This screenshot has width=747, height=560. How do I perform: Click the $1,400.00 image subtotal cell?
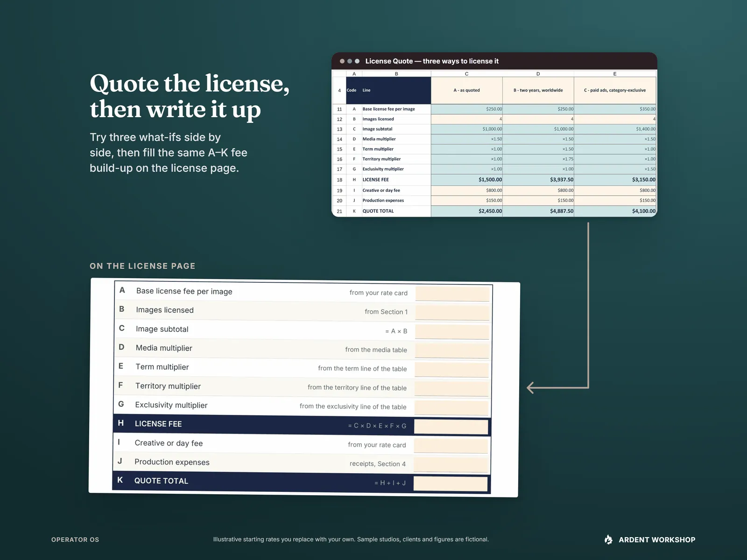pos(615,129)
